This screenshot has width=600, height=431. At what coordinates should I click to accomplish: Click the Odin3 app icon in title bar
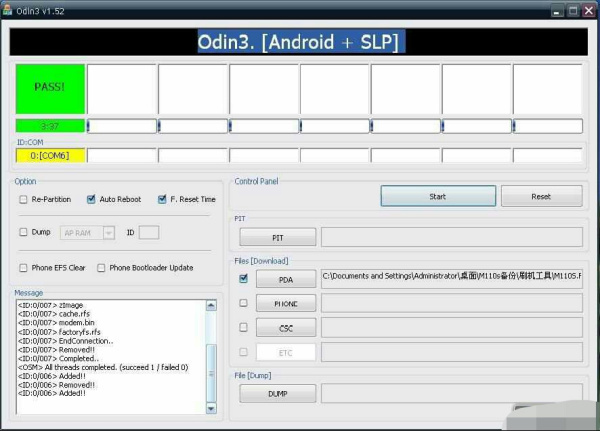(7, 10)
